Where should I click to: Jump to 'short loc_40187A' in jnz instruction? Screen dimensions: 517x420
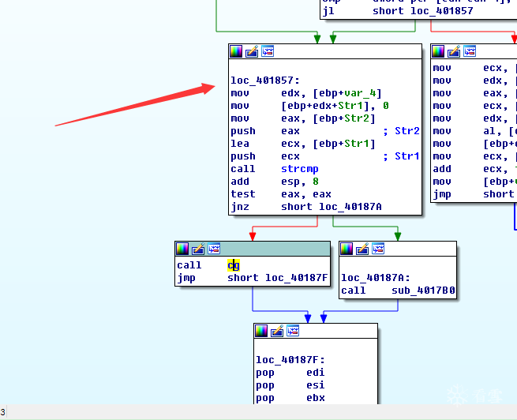[332, 207]
